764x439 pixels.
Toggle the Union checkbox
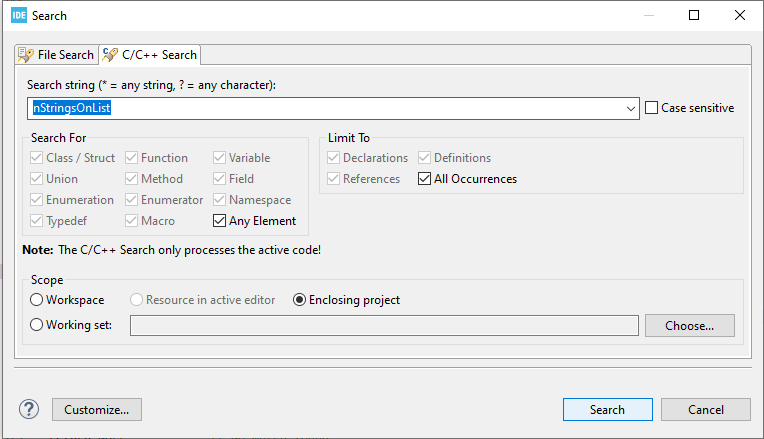(x=37, y=179)
